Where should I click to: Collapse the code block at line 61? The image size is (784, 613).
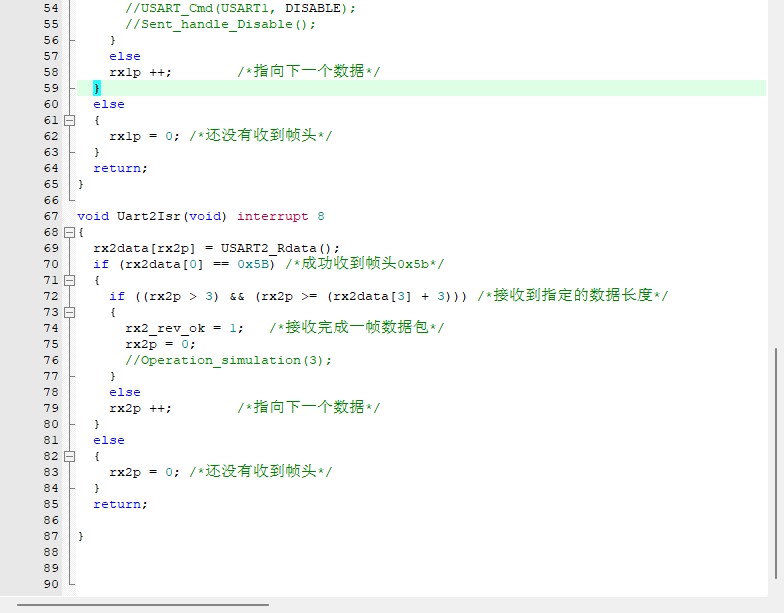click(70, 120)
